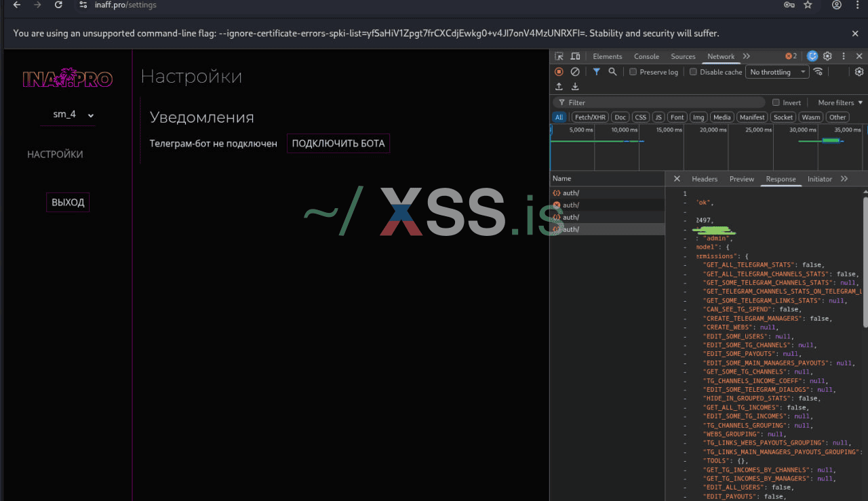Click the Name column header
868x501 pixels.
[607, 179]
